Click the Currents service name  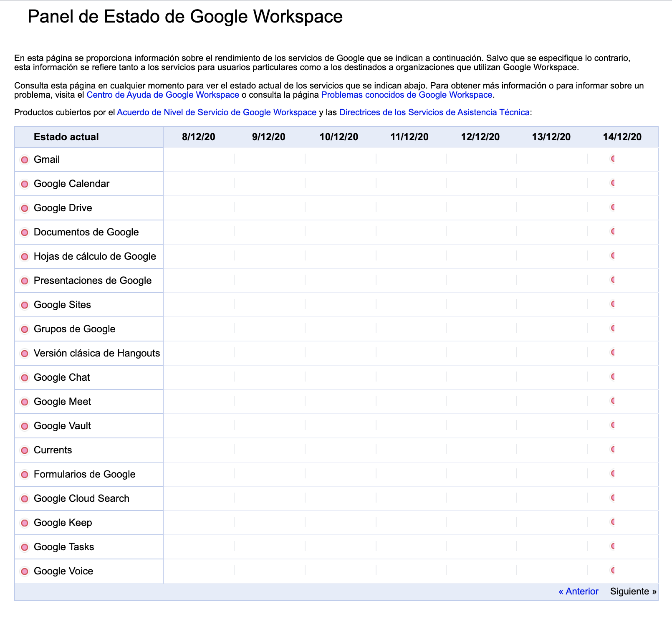coord(53,450)
